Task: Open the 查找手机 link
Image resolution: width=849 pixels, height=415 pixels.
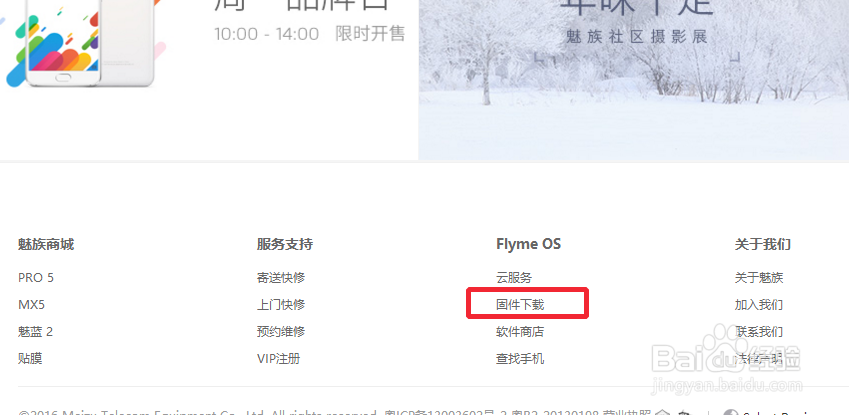Action: (520, 359)
